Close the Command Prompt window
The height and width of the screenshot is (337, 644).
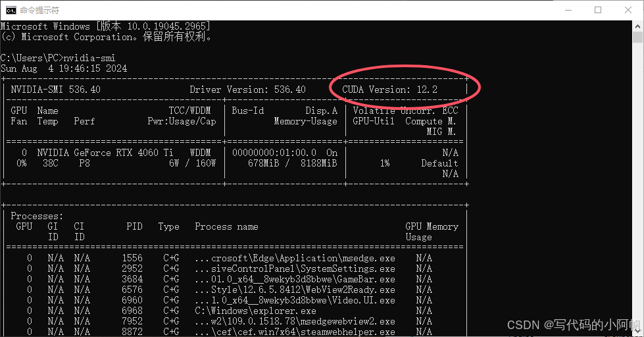628,10
